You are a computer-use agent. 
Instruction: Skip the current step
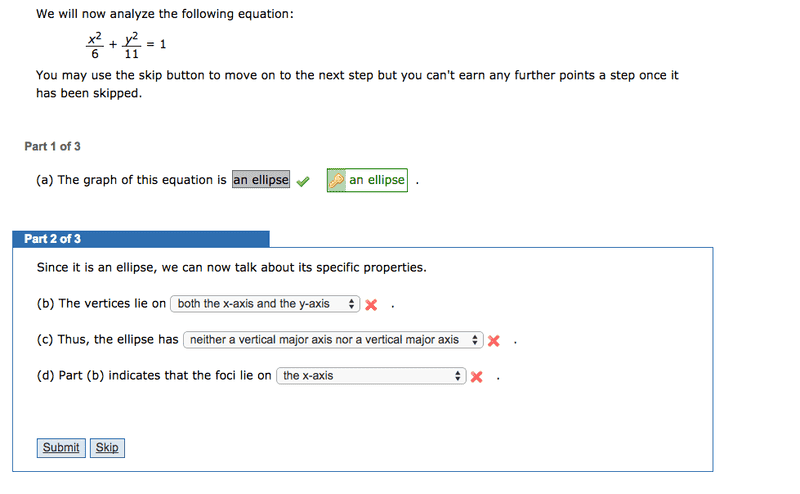point(107,448)
